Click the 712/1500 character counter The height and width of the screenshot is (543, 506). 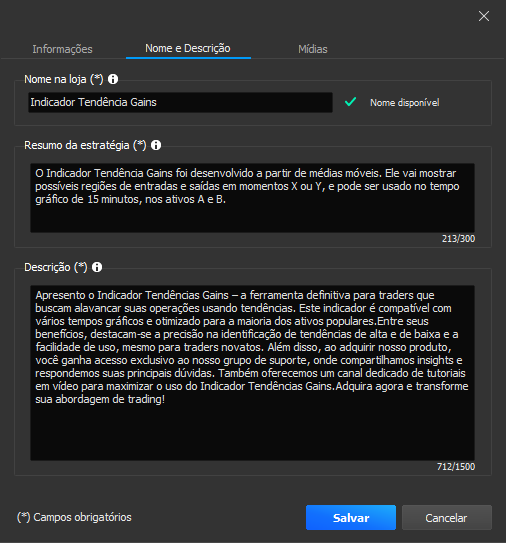click(x=456, y=466)
